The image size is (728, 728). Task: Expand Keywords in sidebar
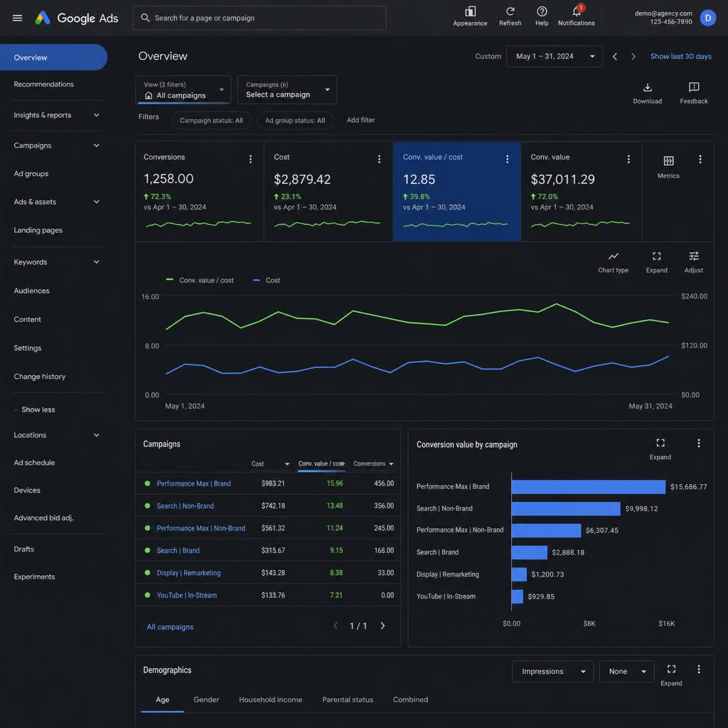click(96, 262)
